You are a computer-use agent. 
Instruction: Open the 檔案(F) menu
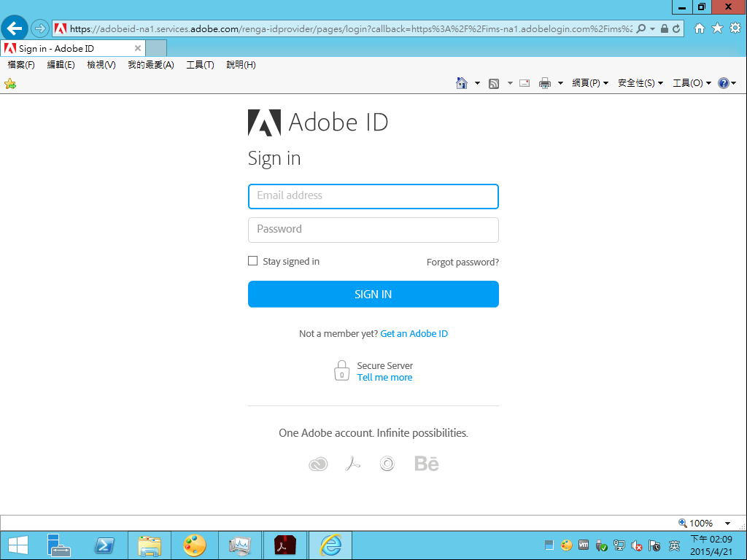21,65
